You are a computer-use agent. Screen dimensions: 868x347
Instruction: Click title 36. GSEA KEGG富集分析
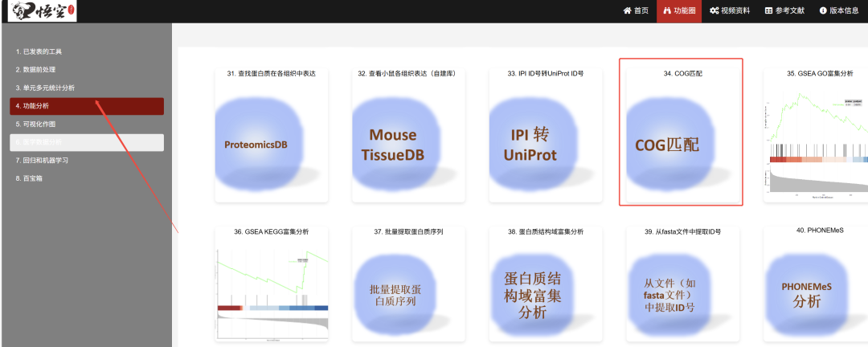[272, 232]
